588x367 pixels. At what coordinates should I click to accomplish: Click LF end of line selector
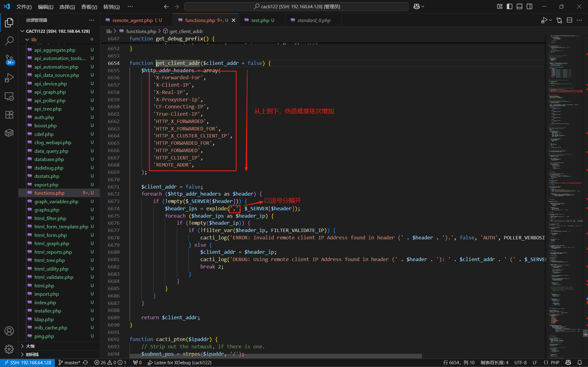coord(535,363)
